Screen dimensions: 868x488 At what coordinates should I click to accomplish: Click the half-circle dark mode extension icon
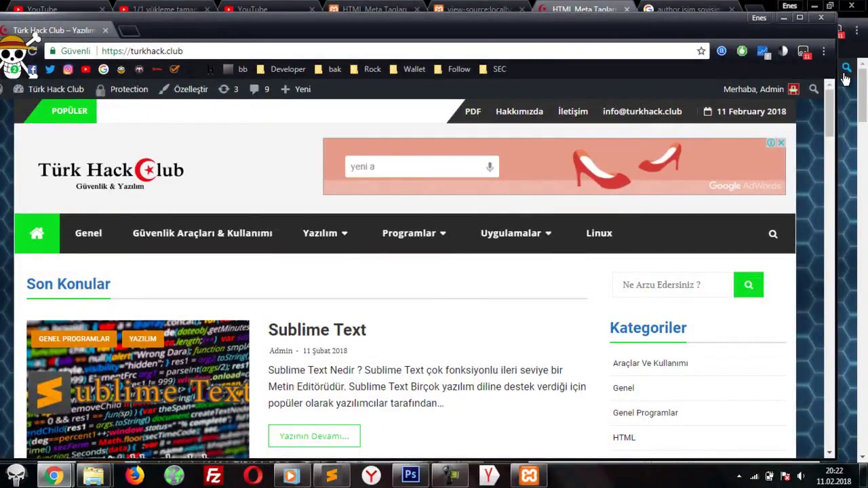783,51
